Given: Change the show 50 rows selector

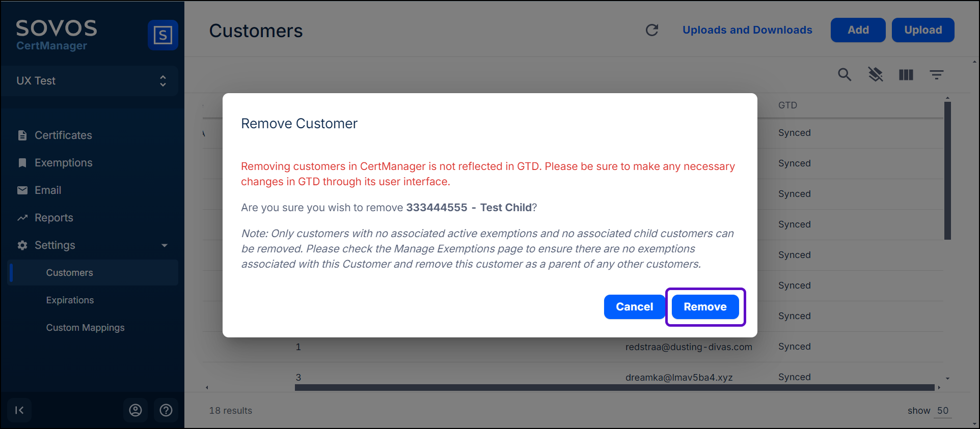Looking at the screenshot, I should [x=942, y=411].
